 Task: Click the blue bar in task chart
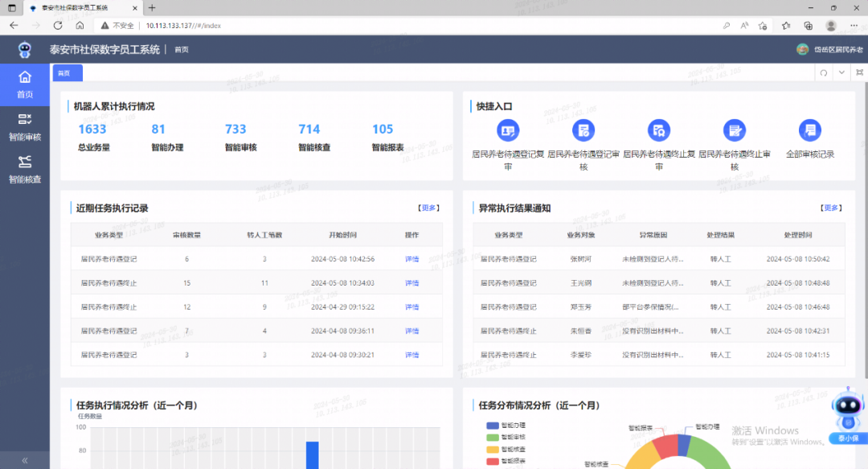point(312,455)
